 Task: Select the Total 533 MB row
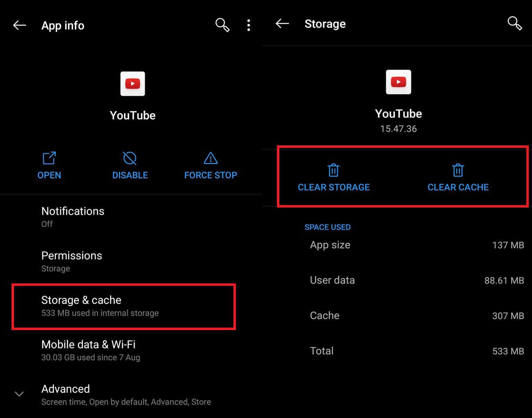coord(417,351)
